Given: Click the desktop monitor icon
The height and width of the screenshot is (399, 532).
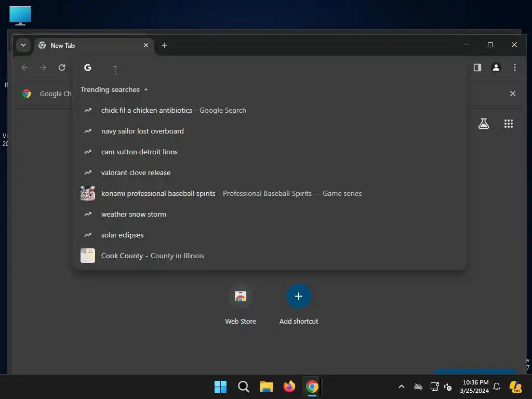Looking at the screenshot, I should (20, 16).
